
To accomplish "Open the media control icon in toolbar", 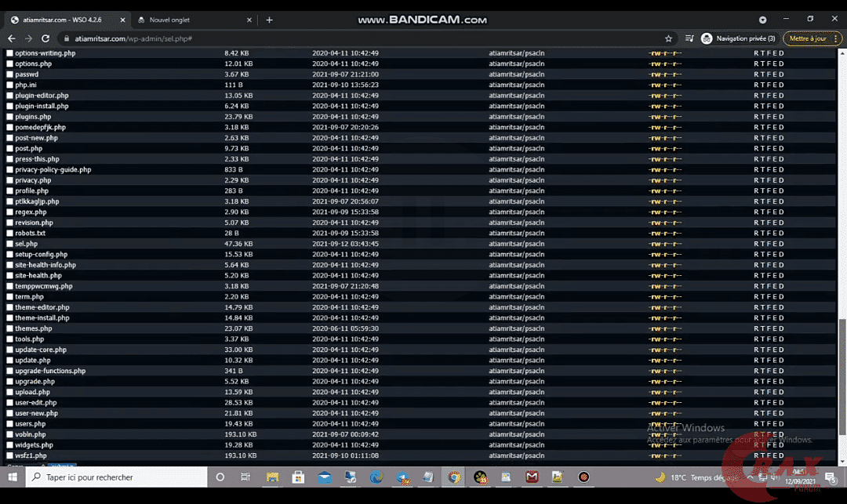I will click(689, 38).
